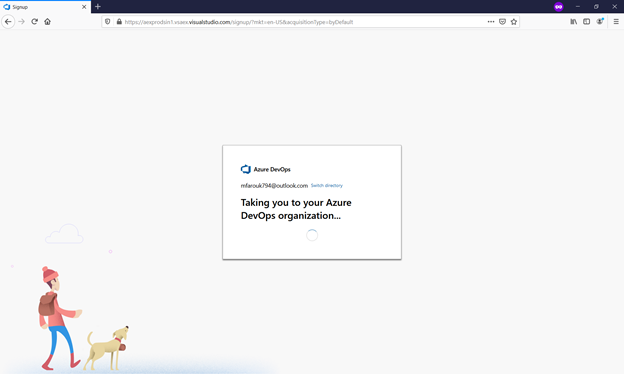The width and height of the screenshot is (624, 374).
Task: Reload the current signup page
Action: [x=35, y=21]
